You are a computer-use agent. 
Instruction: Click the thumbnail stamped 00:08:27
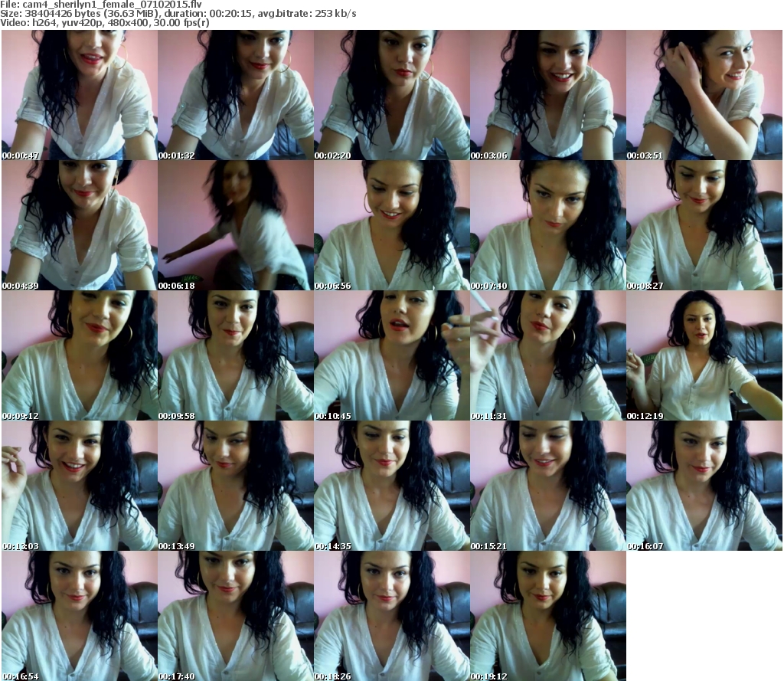(x=704, y=225)
